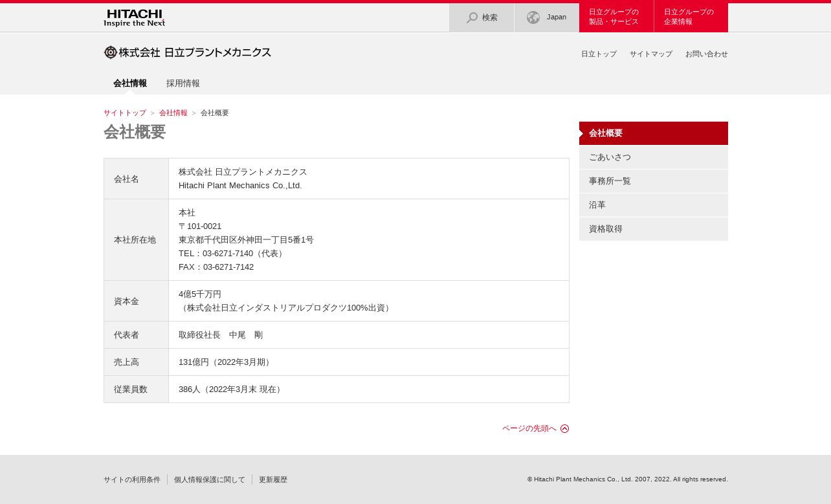831x504 pixels.
Task: Click the 〒101-0021 postal code text
Action: (x=200, y=226)
